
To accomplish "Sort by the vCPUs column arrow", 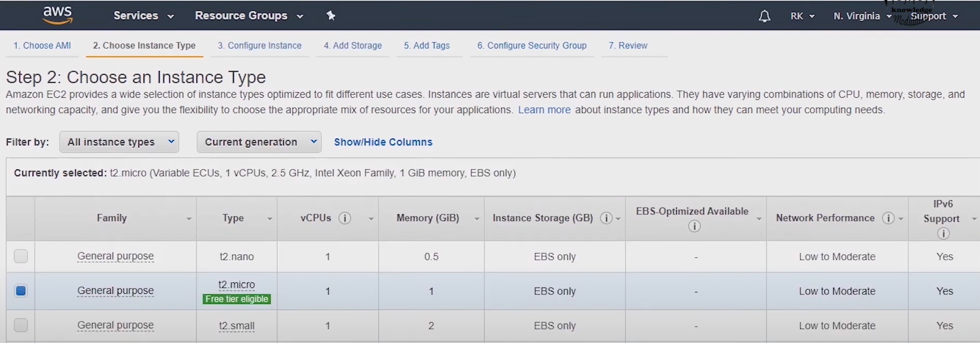I will click(x=371, y=219).
